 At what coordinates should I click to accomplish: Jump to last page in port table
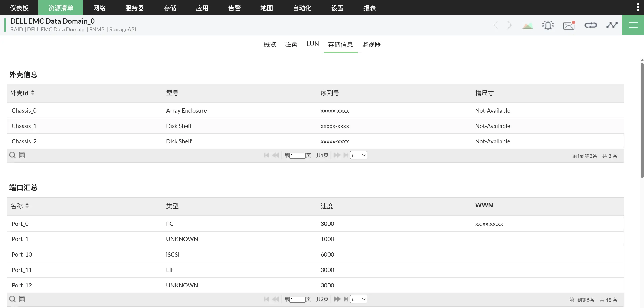346,299
